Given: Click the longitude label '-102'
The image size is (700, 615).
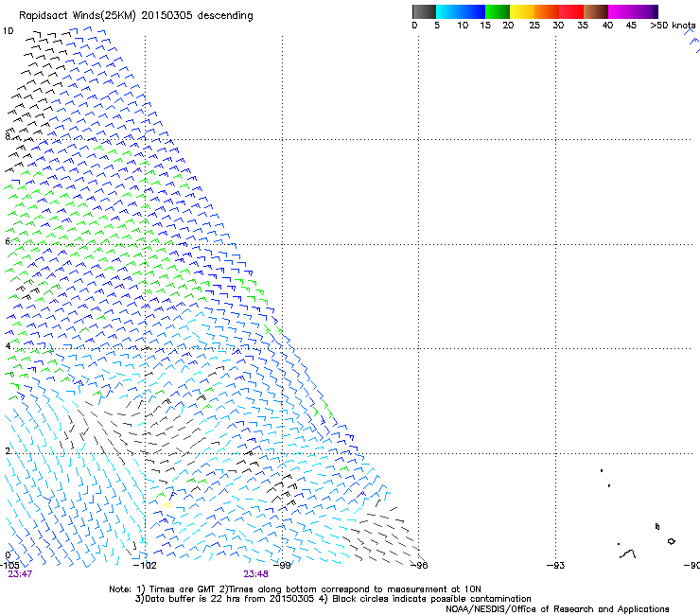Looking at the screenshot, I should 145,566.
